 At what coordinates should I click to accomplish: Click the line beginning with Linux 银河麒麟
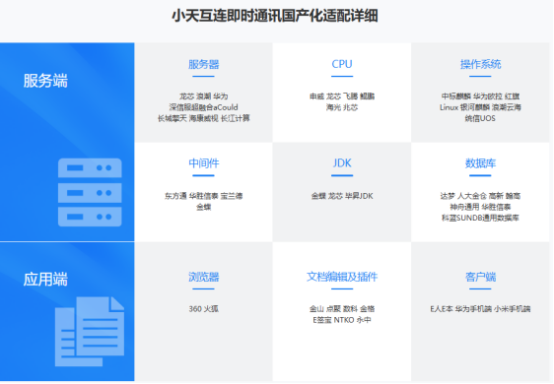click(481, 107)
